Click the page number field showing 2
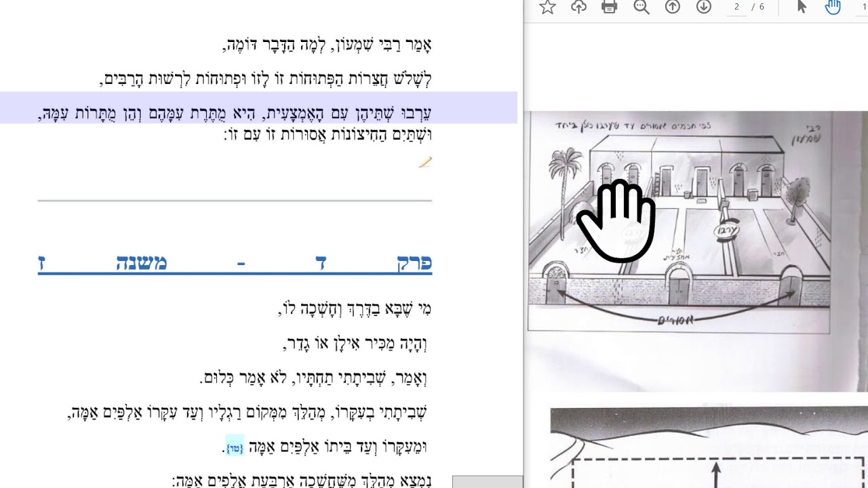Viewport: 868px width, 488px height. pyautogui.click(x=736, y=7)
